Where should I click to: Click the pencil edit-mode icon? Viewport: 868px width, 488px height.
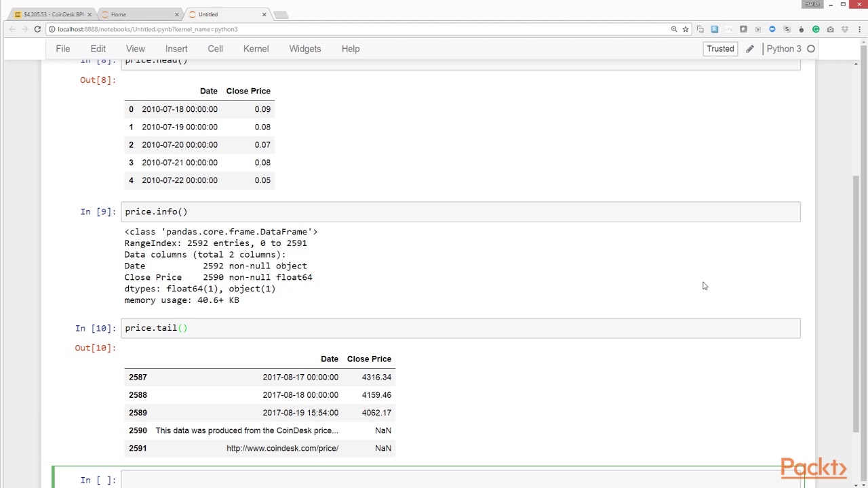[750, 49]
